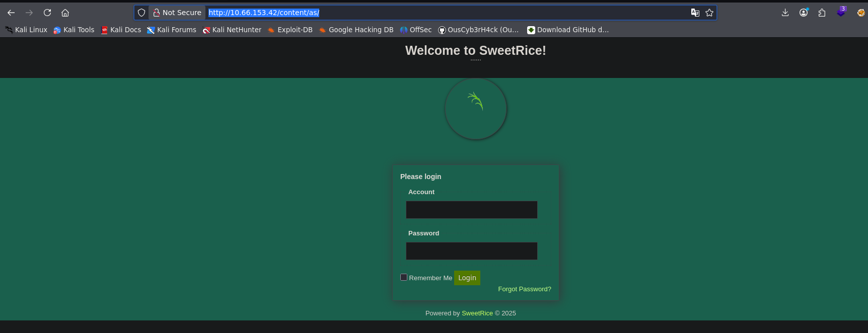Click the SweetRice leaf logo

[x=476, y=109]
